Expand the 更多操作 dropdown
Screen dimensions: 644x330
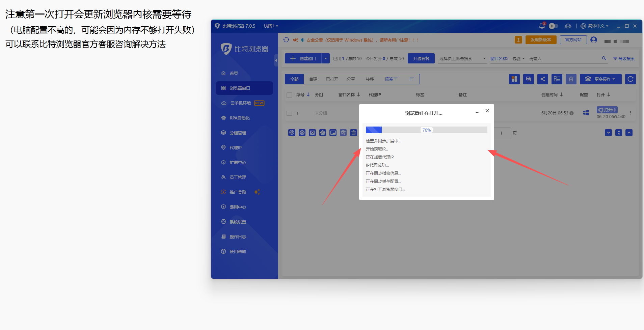601,79
